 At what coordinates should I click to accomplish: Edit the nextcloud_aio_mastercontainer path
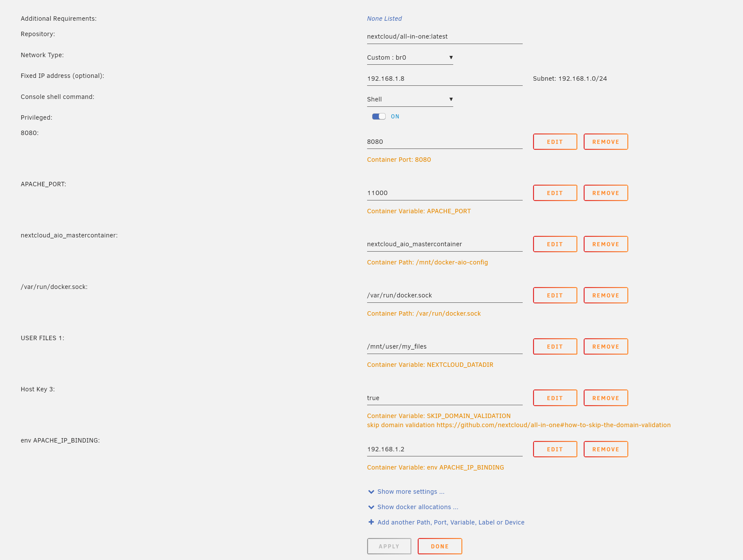pos(554,244)
